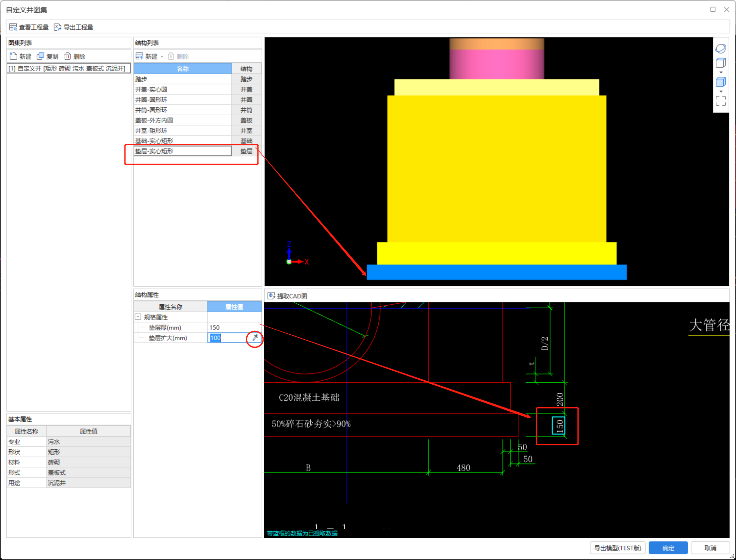736x560 pixels.
Task: Click 提取CAD图 extract icon
Action: click(x=271, y=296)
